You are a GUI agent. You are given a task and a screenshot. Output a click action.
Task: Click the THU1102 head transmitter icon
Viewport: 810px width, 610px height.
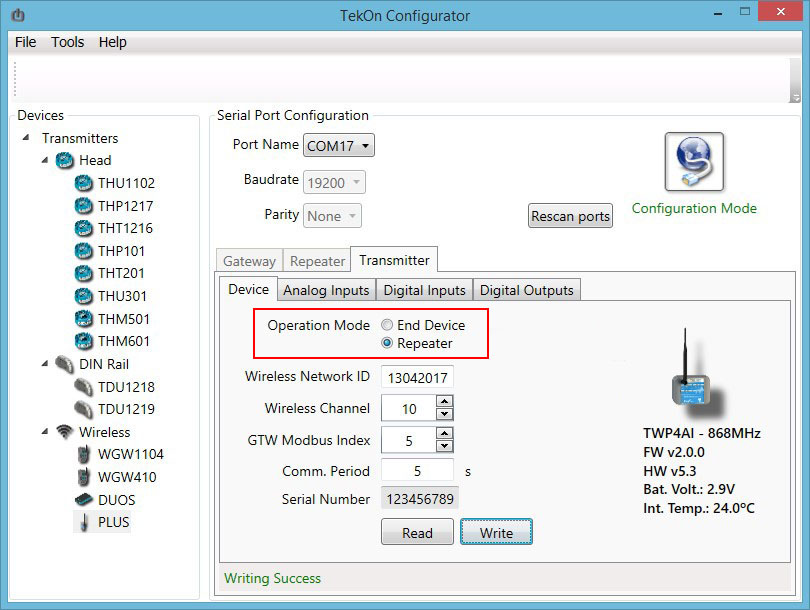point(83,183)
